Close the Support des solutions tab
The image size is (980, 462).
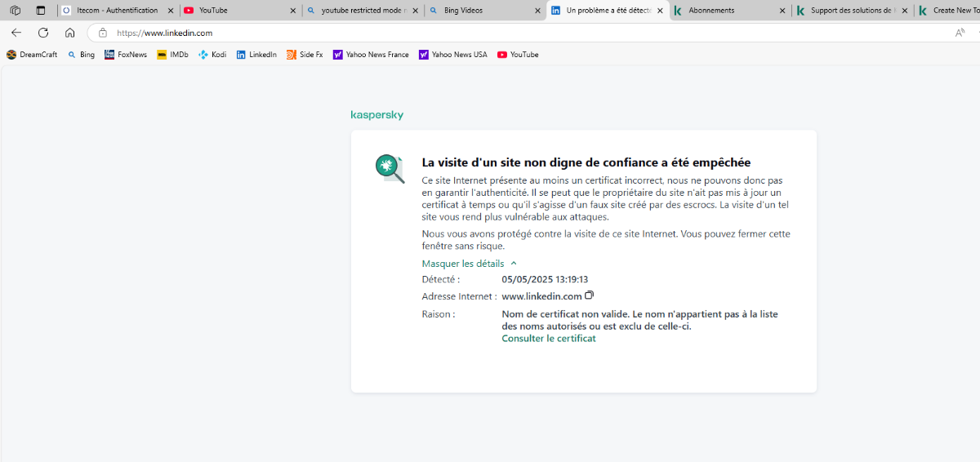(x=905, y=11)
